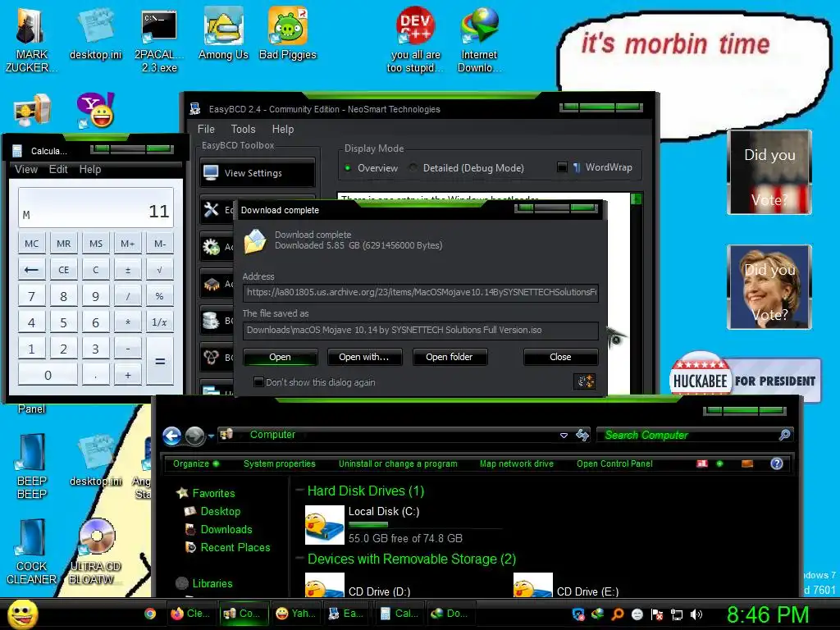The height and width of the screenshot is (630, 840).
Task: Open CD Drive (E:) icon
Action: (533, 585)
